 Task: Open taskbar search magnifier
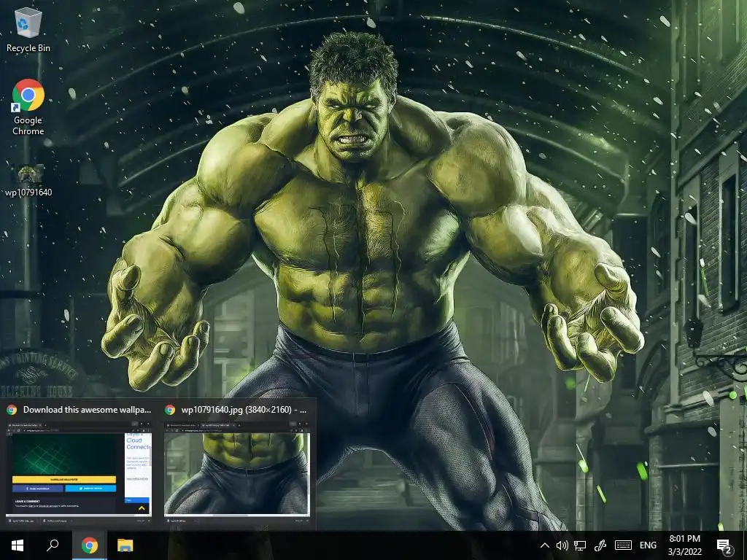53,545
